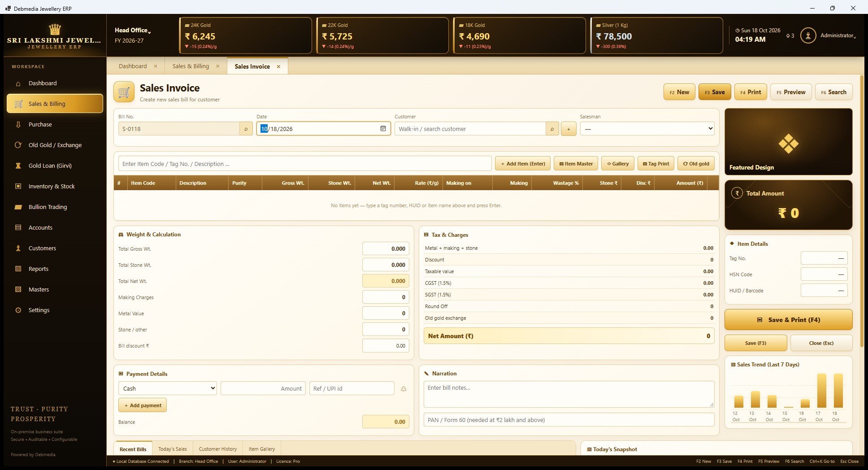The image size is (868, 470).
Task: Open Inventory & Stock module
Action: point(55,187)
